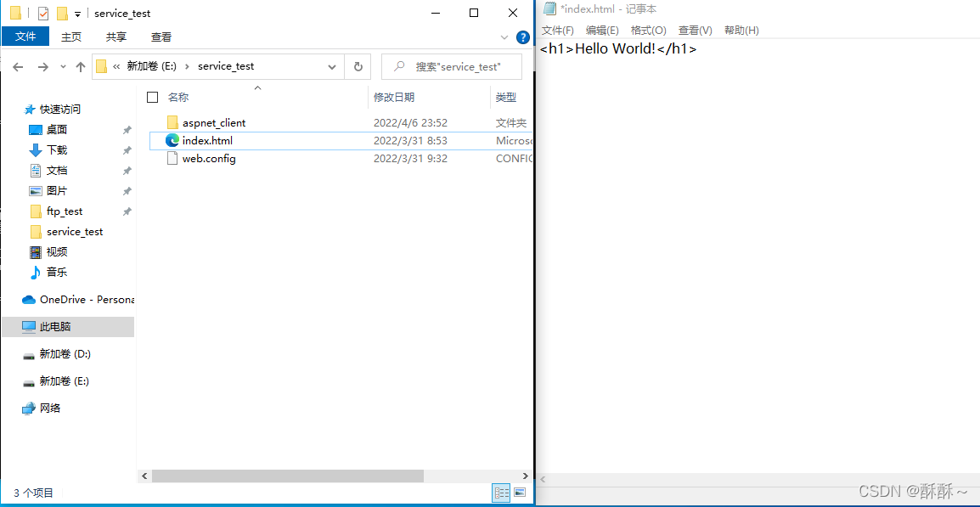Click the 2022/4/6 23:52 date cell
The image size is (980, 507).
point(410,122)
